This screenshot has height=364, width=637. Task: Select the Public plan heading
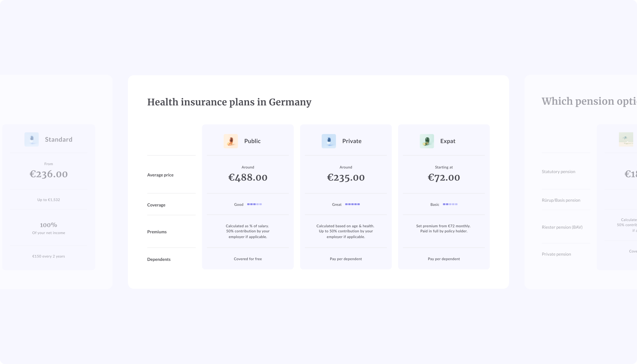point(252,141)
